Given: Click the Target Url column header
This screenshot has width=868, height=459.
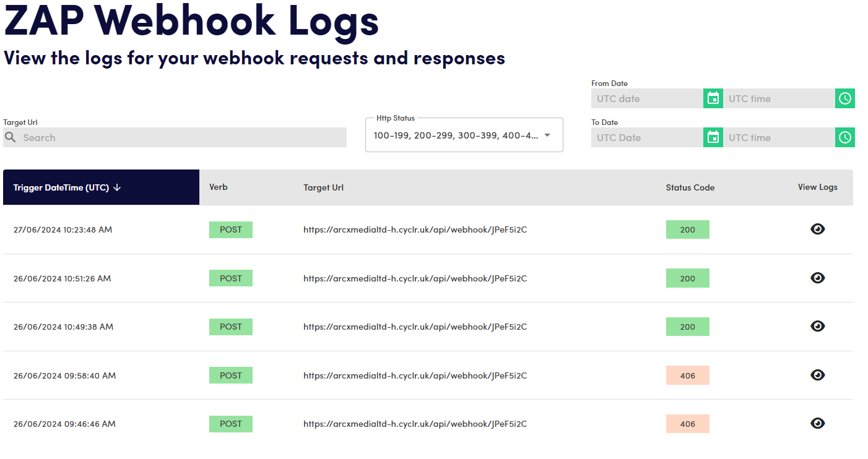Looking at the screenshot, I should tap(323, 187).
